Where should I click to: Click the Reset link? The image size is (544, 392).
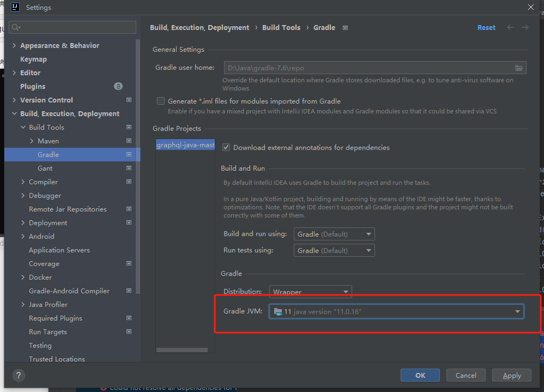point(486,27)
